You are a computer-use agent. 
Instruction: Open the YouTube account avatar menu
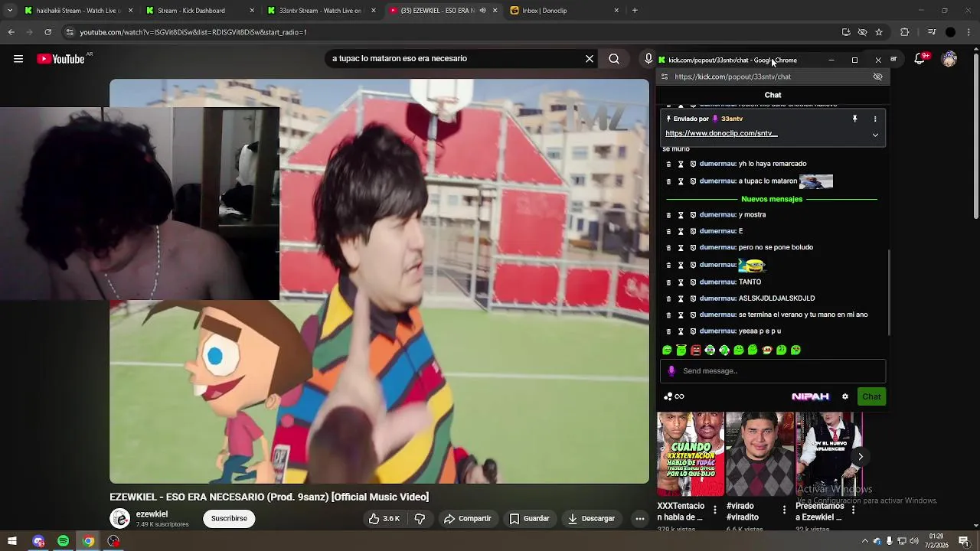949,59
